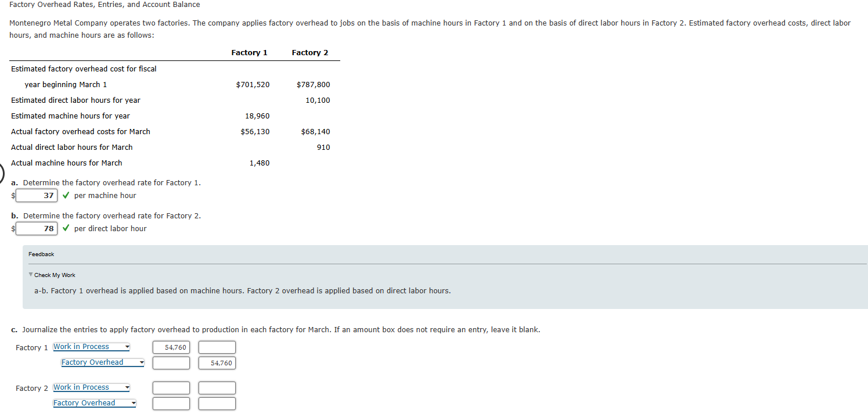Click the blank credit box beside 54,760 debit
Viewport: 868px width, 417px height.
pos(217,347)
